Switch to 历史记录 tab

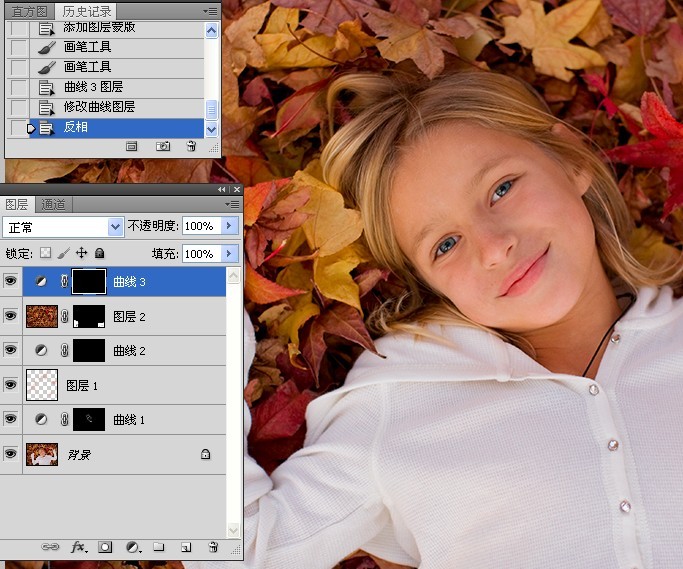[87, 12]
